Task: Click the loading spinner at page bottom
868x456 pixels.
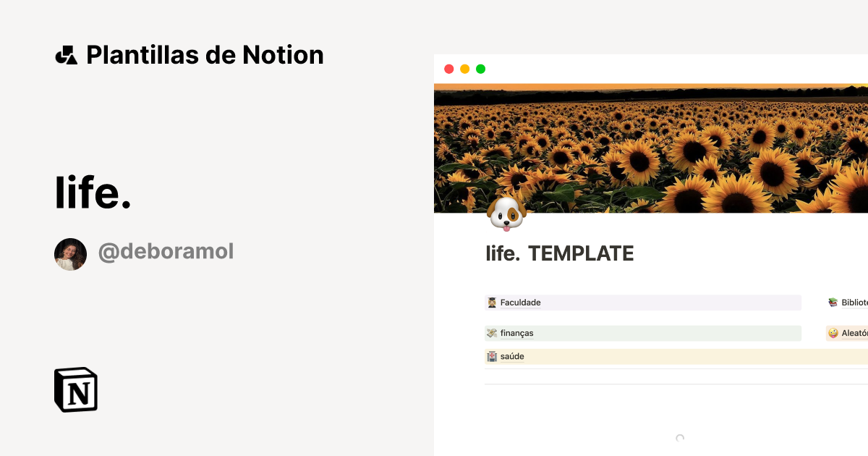Action: [x=680, y=438]
